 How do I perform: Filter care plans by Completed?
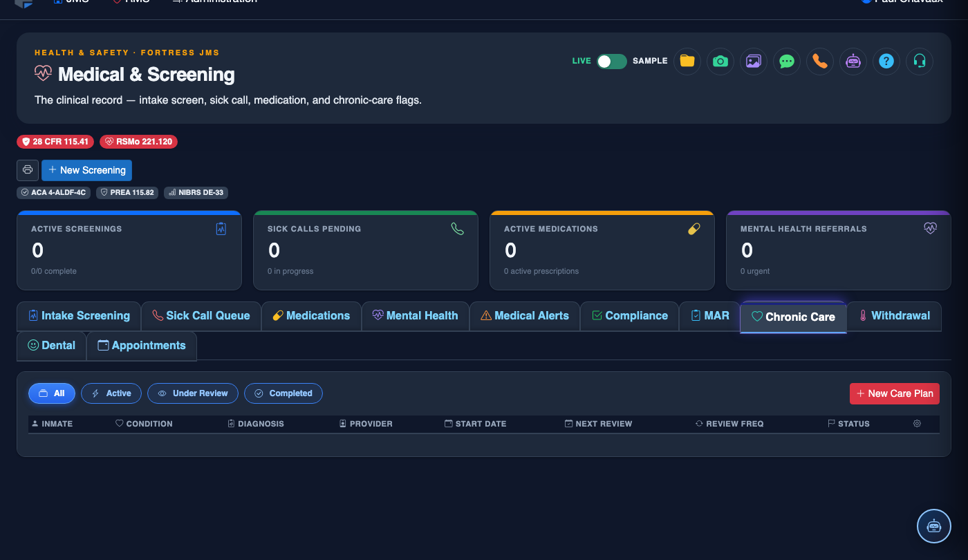pyautogui.click(x=283, y=393)
